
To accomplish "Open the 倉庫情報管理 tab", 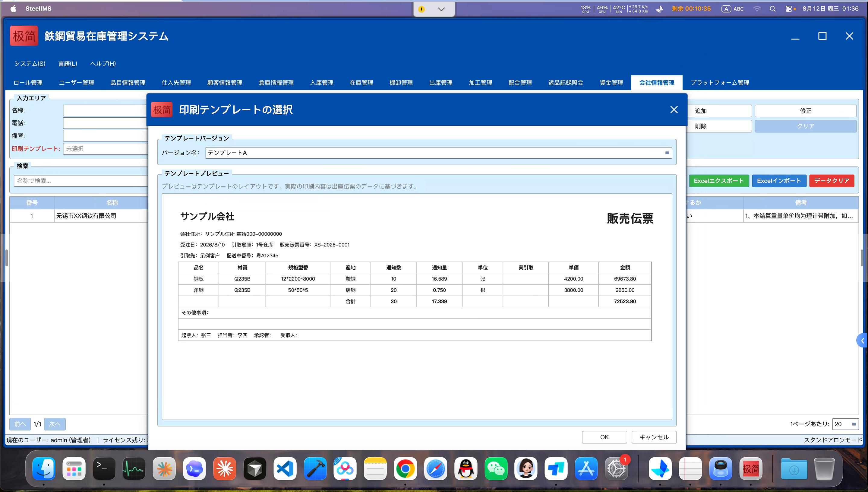I will pos(276,82).
